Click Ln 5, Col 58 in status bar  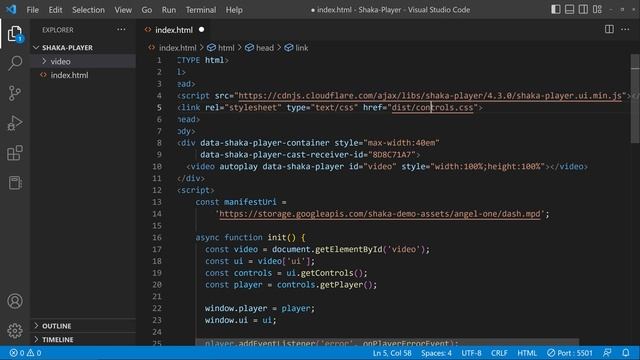[x=392, y=353]
